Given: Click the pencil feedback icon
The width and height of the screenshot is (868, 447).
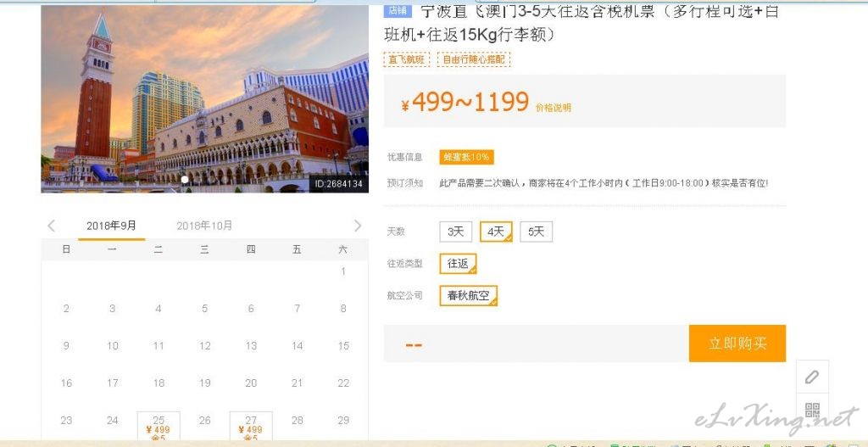Looking at the screenshot, I should pos(812,377).
